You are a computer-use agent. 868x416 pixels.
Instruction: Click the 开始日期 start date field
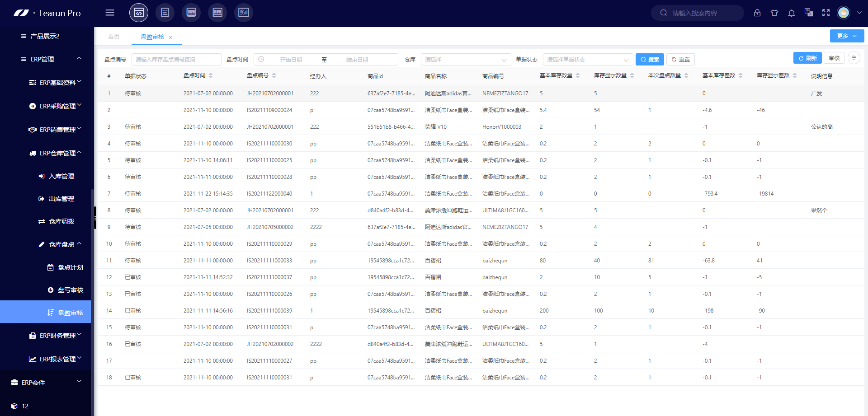point(291,60)
